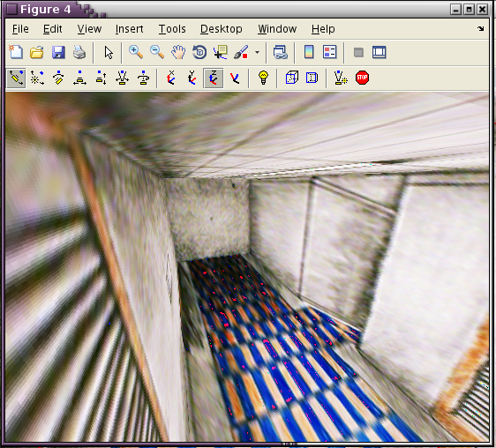Toggle Z principal axis button

tap(214, 78)
